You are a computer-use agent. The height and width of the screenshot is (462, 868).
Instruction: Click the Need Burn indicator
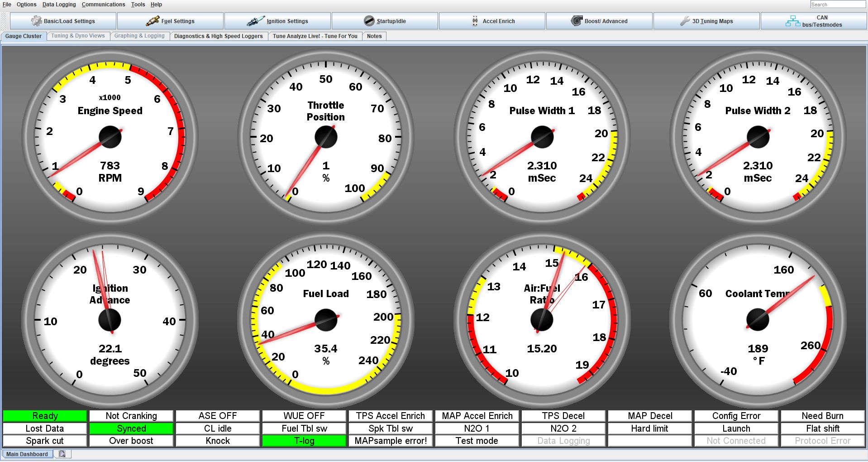[823, 416]
